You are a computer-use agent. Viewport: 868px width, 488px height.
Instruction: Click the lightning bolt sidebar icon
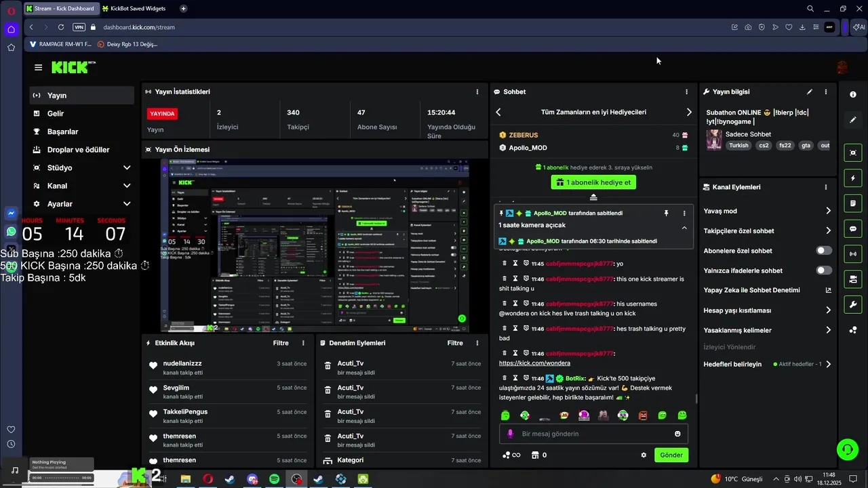[x=853, y=178]
